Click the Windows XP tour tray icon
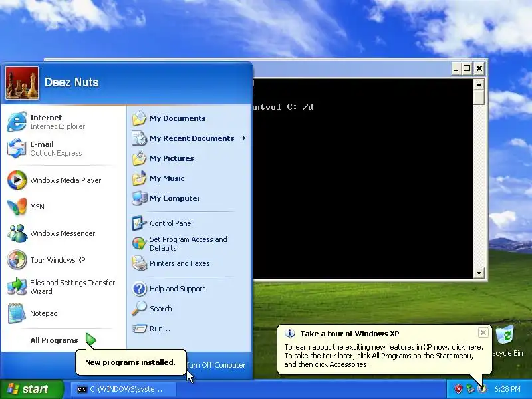532x399 pixels. coord(482,389)
